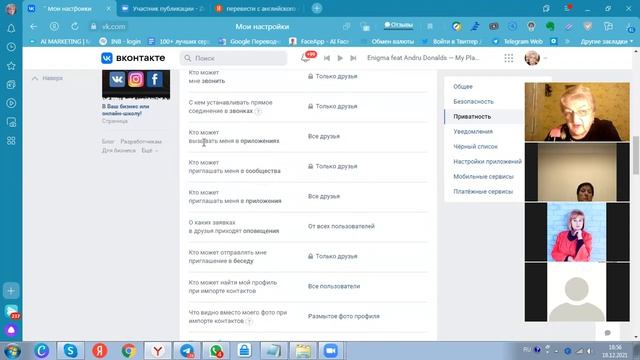Open the purple Alice assistant icon in sidebar
The width and height of the screenshot is (640, 360).
click(11, 330)
